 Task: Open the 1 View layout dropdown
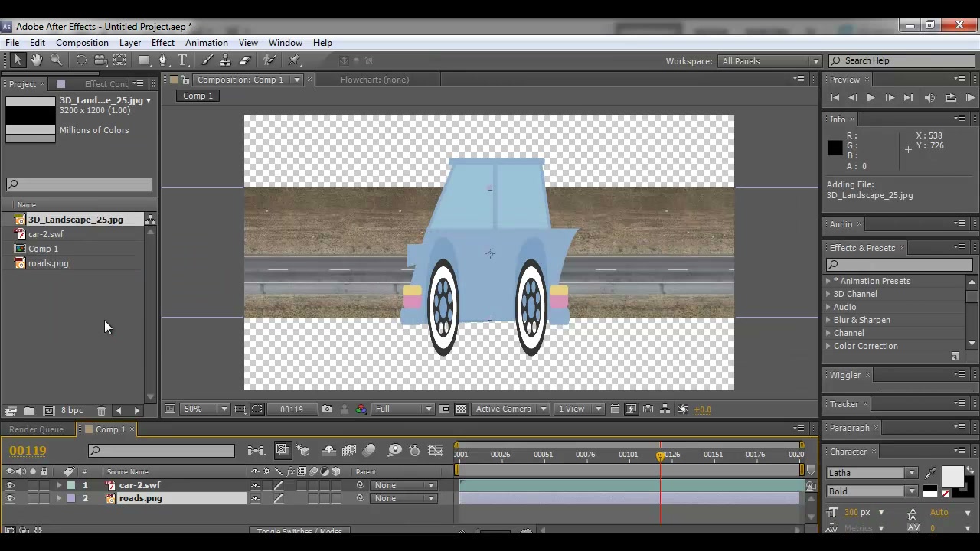coord(580,409)
